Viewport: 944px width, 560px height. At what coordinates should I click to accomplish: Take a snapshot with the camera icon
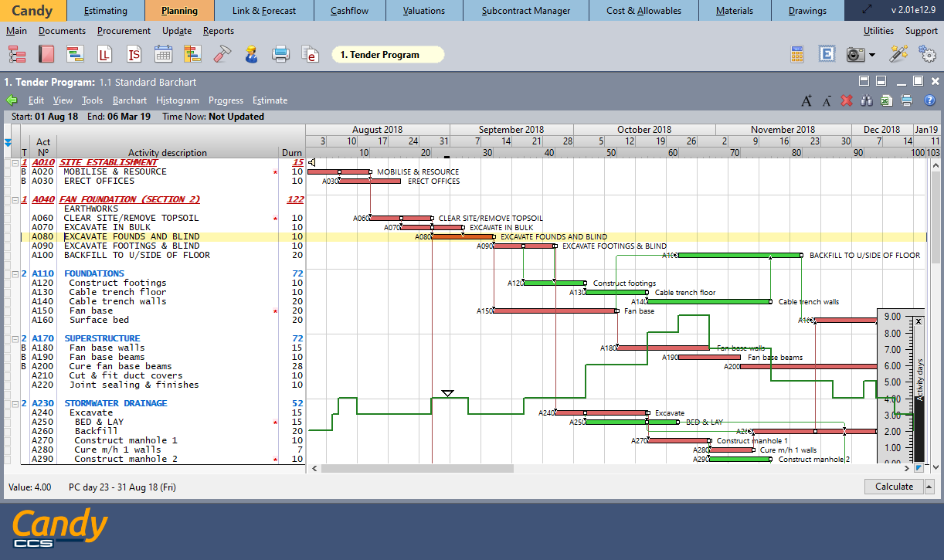point(855,54)
